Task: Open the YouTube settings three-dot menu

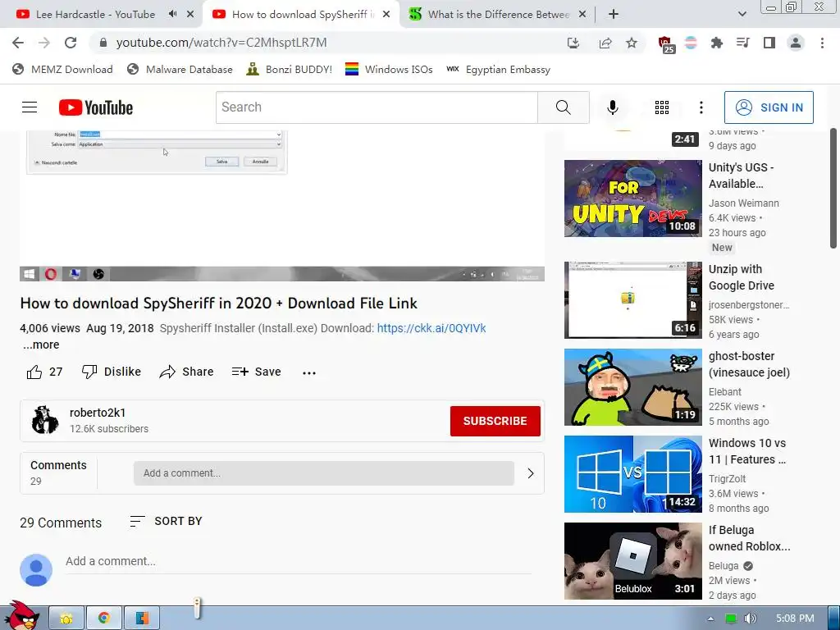Action: click(701, 107)
